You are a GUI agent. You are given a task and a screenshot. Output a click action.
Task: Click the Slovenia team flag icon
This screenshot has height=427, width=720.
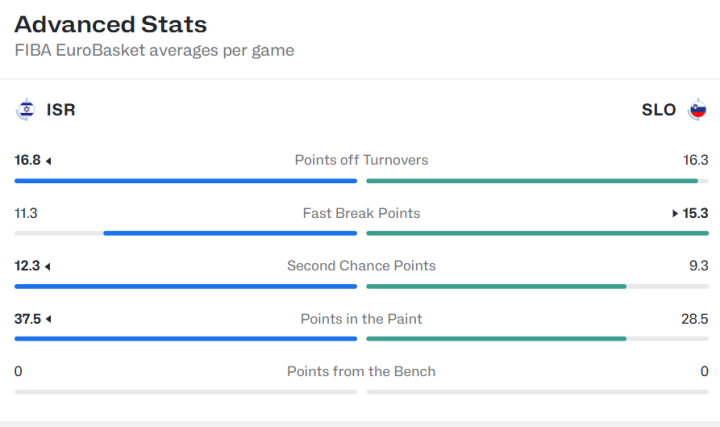pyautogui.click(x=697, y=109)
